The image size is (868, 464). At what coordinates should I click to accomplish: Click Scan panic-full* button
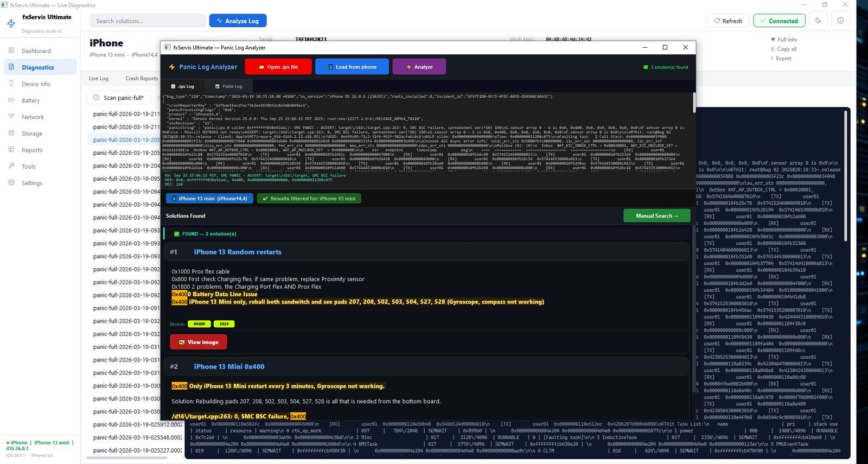click(119, 98)
